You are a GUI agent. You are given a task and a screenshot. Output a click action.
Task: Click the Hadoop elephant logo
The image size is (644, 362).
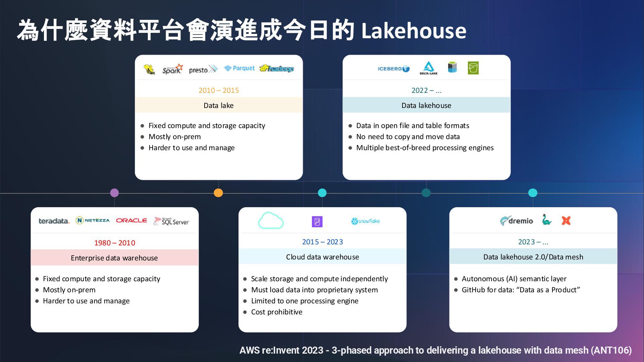277,68
